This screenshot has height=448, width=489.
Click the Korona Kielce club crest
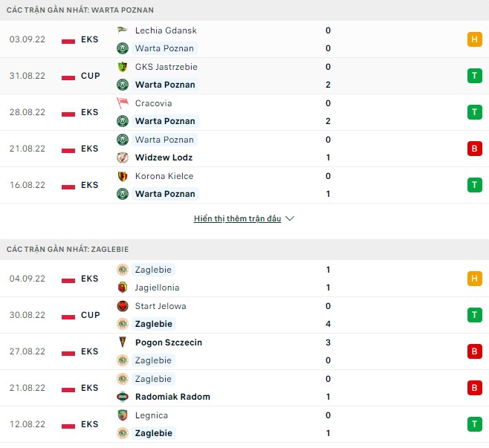point(123,176)
